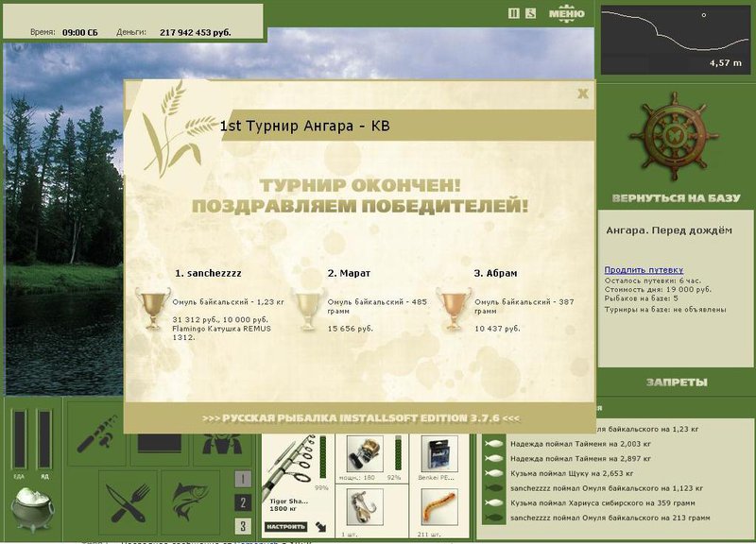Click the money value 217 942 453 руб.
This screenshot has height=544, width=756.
(x=196, y=33)
